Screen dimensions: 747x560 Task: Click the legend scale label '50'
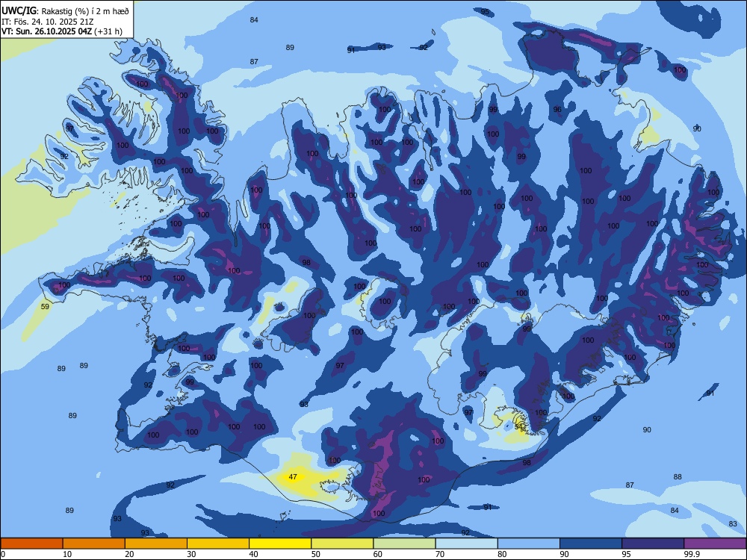tap(315, 554)
